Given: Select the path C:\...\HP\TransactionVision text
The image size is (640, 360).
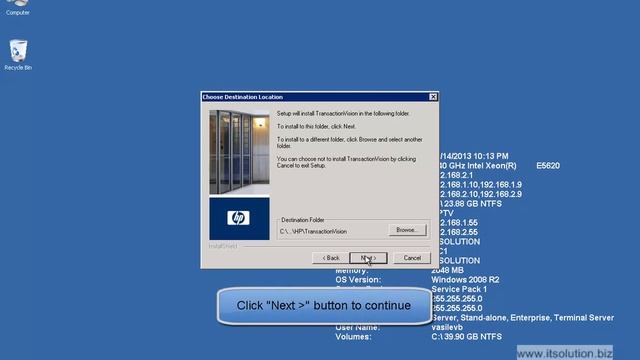Looking at the screenshot, I should click(x=313, y=231).
